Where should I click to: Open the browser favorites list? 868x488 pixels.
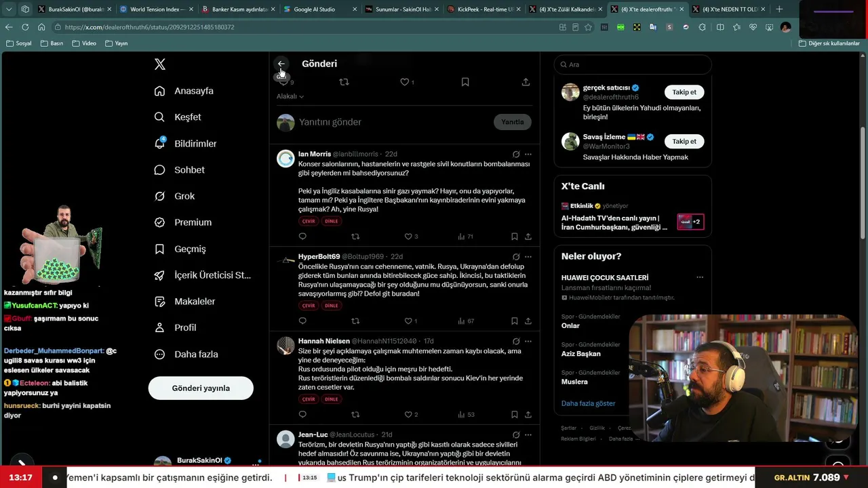(736, 27)
